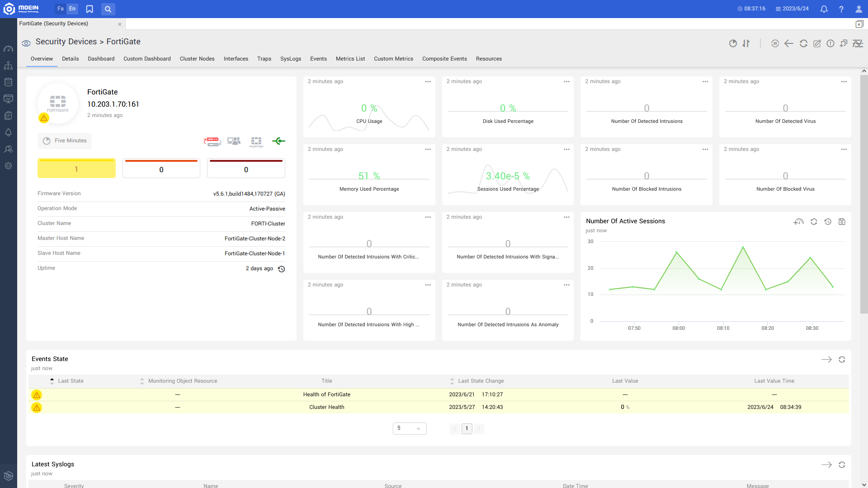Viewport: 868px width, 488px height.
Task: Open the chart thresholds icon at far right
Action: 858,43
